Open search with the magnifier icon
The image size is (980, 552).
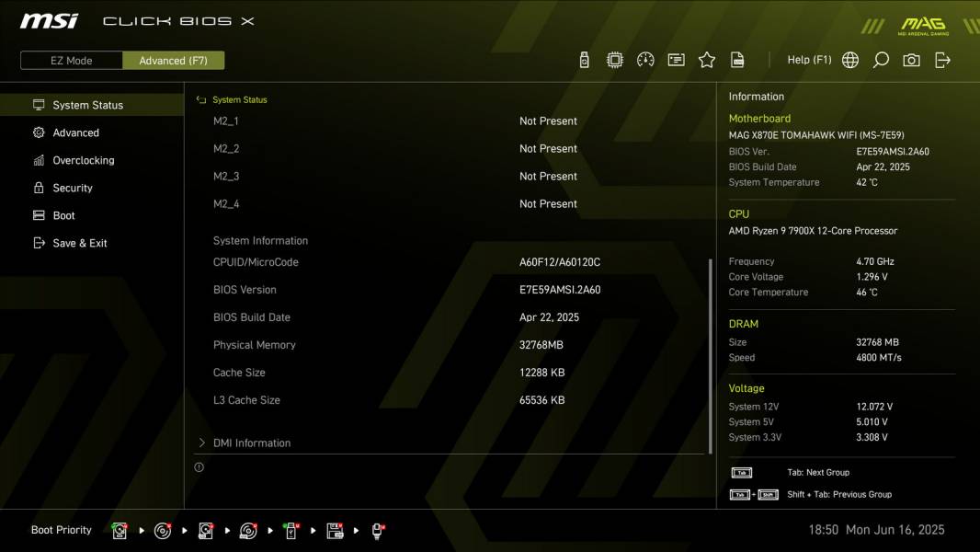pyautogui.click(x=881, y=60)
